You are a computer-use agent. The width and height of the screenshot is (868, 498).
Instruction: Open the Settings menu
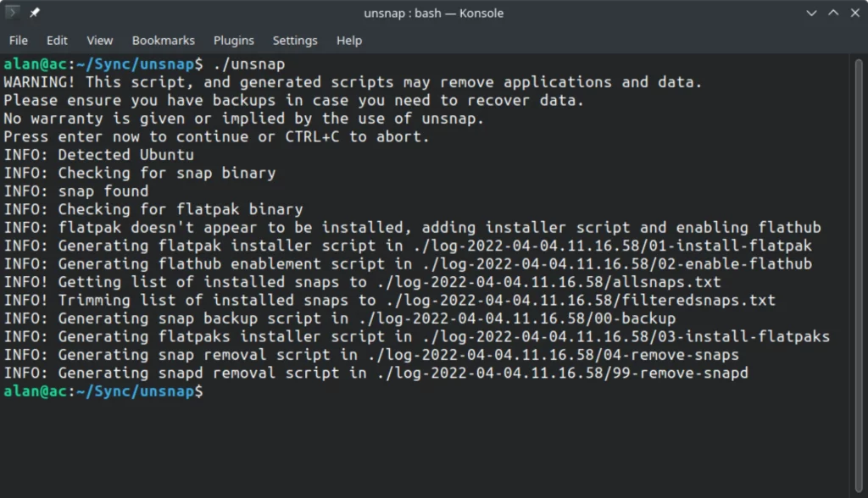pos(295,41)
